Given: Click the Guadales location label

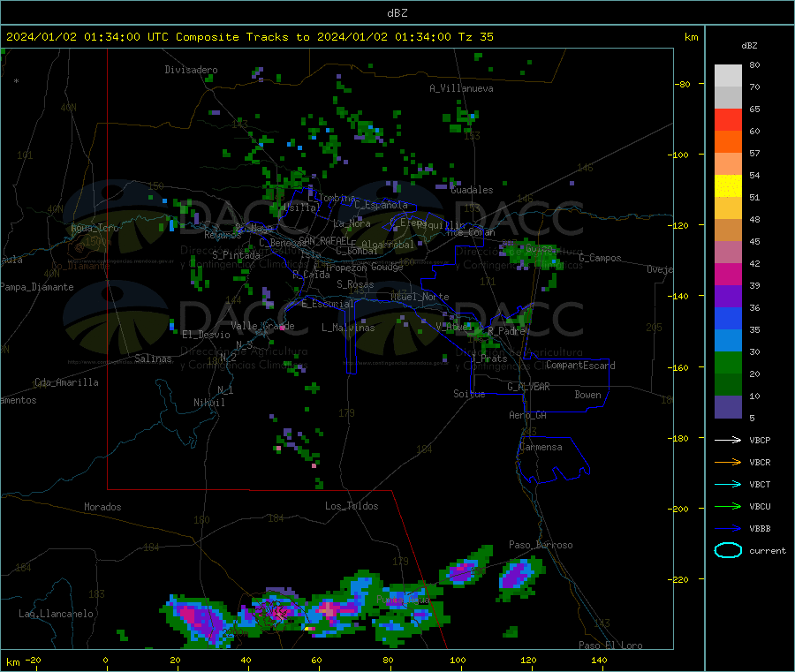Looking at the screenshot, I should click(472, 190).
